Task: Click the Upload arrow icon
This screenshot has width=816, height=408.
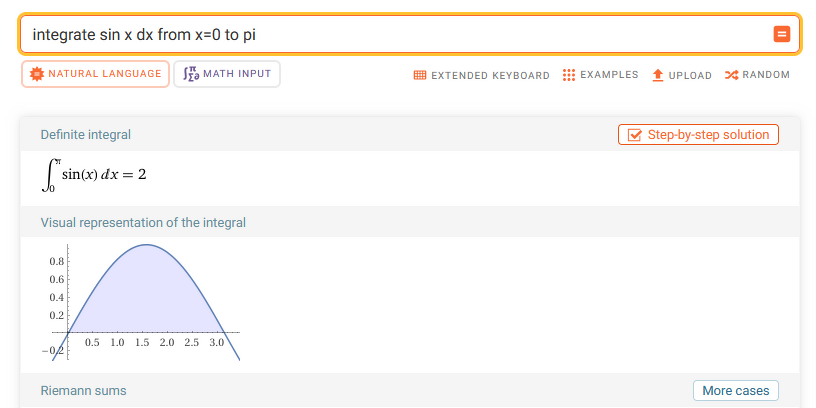Action: [x=658, y=75]
